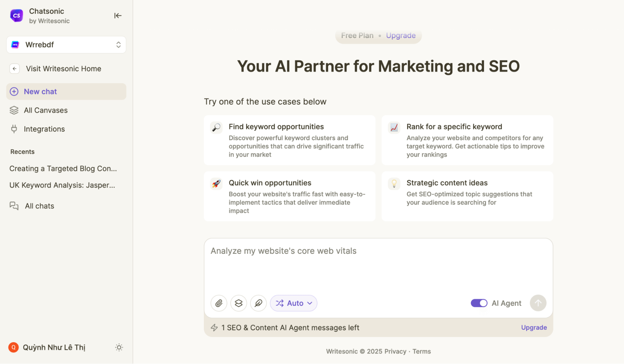This screenshot has height=364, width=624.
Task: Send message with the up arrow button
Action: (x=538, y=303)
